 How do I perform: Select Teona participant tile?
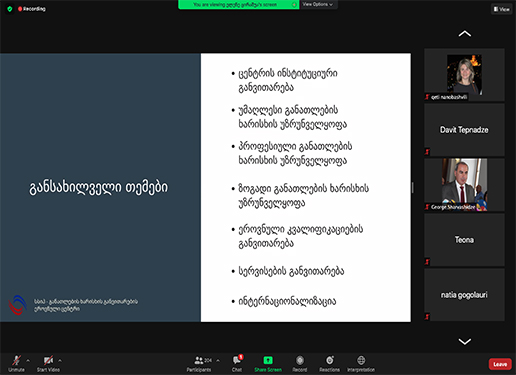[x=464, y=240]
